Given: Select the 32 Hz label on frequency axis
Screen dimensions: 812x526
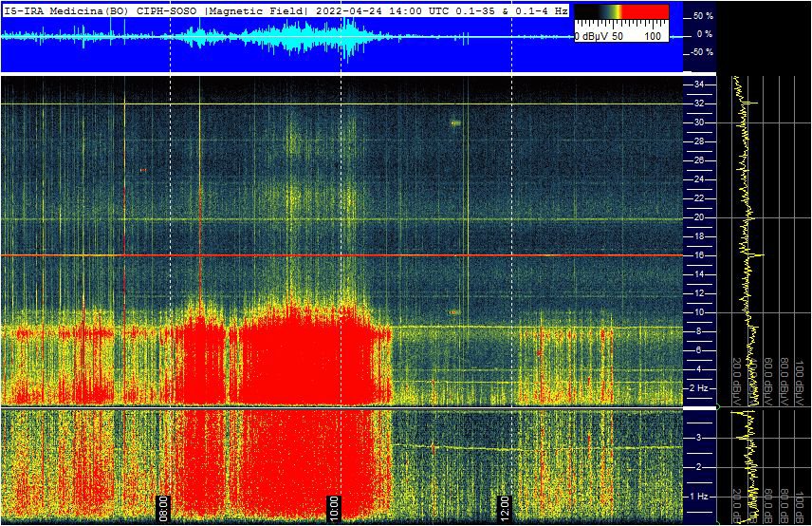Looking at the screenshot, I should click(699, 103).
